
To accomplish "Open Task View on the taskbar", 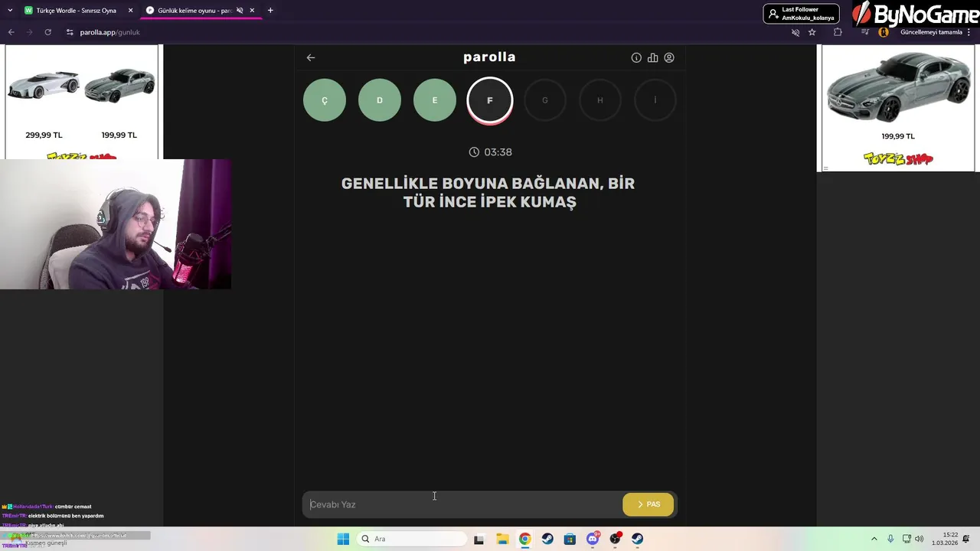I will point(479,539).
